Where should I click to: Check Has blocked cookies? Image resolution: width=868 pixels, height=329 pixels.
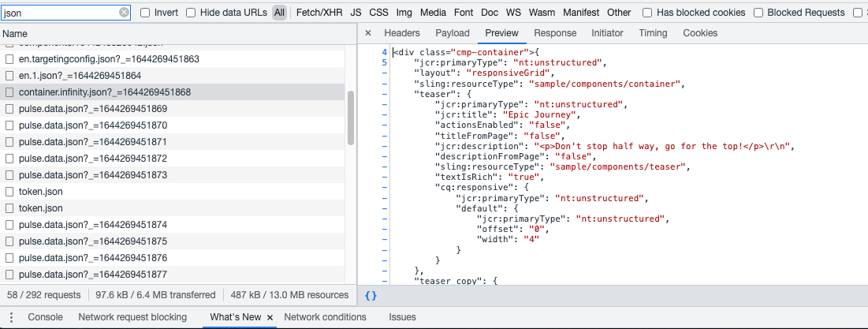647,12
